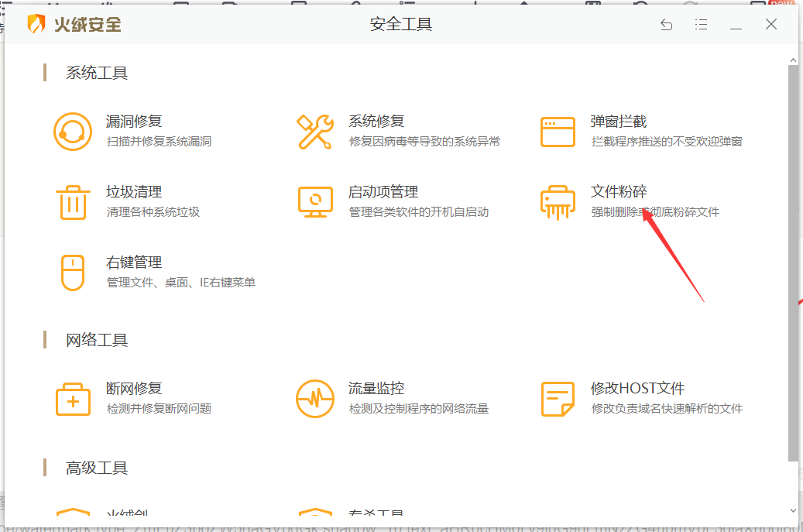Click the 系统修复 title text
The height and width of the screenshot is (532, 803).
(376, 122)
